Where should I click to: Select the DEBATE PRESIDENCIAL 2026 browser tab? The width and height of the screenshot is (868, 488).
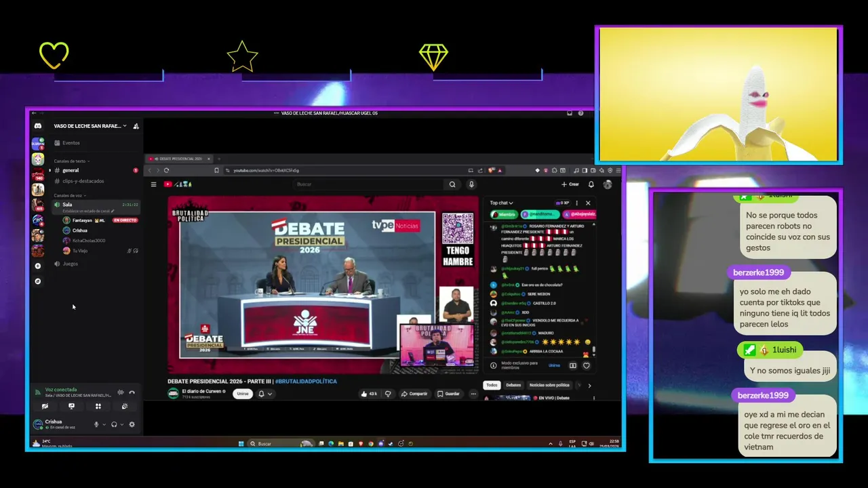178,159
